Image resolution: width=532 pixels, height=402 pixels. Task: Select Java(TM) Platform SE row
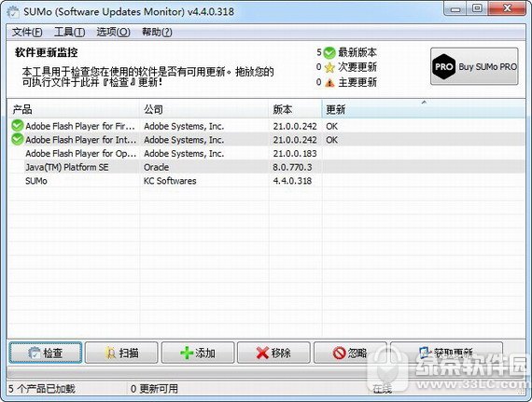coord(266,167)
